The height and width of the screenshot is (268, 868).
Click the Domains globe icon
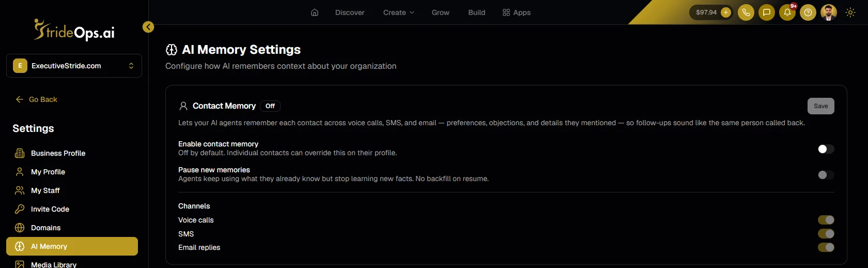click(x=20, y=228)
